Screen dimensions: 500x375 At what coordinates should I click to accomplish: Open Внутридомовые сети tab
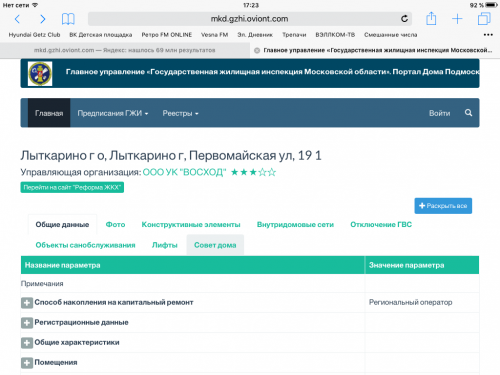click(x=295, y=225)
